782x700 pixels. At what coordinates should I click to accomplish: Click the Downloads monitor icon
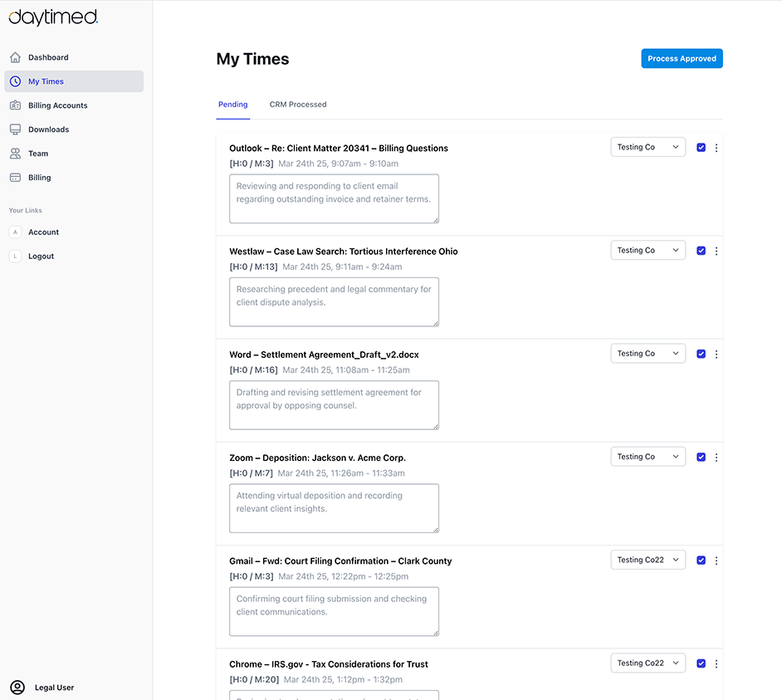16,130
